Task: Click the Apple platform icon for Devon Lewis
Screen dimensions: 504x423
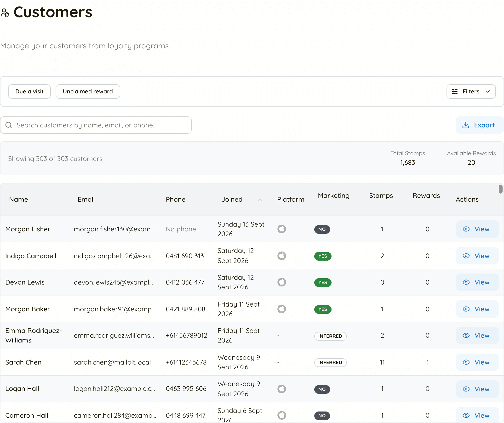Action: pos(281,282)
